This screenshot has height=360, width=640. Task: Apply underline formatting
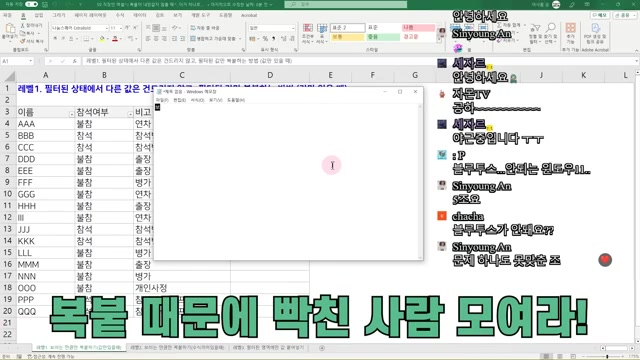point(71,38)
